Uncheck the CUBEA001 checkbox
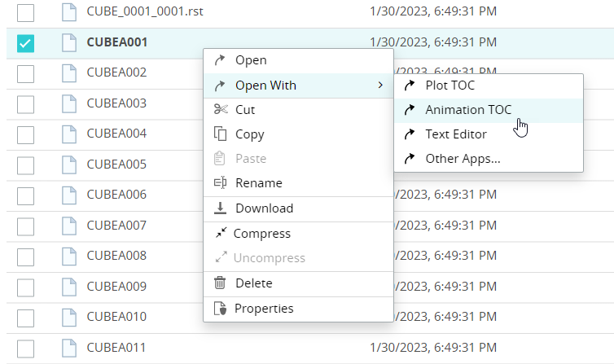614x364 pixels. (x=25, y=42)
